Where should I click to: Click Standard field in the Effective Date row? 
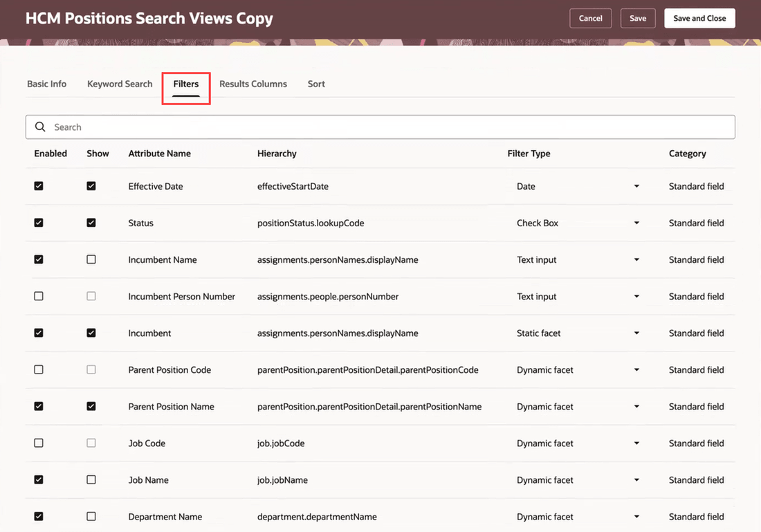[696, 186]
